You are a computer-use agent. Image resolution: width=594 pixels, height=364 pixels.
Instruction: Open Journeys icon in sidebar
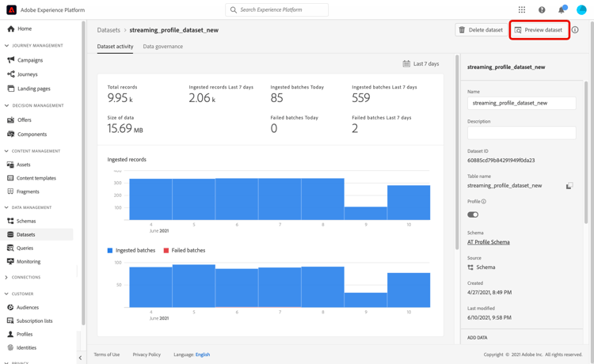[10, 74]
